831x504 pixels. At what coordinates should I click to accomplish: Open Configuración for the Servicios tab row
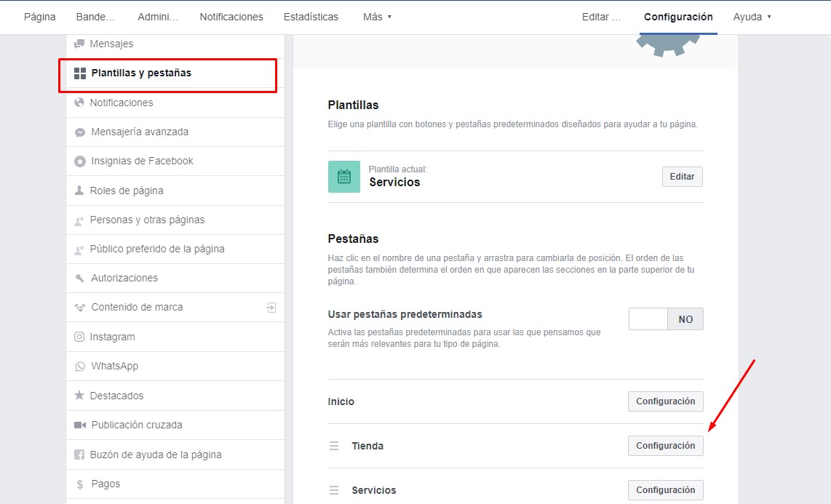click(666, 490)
